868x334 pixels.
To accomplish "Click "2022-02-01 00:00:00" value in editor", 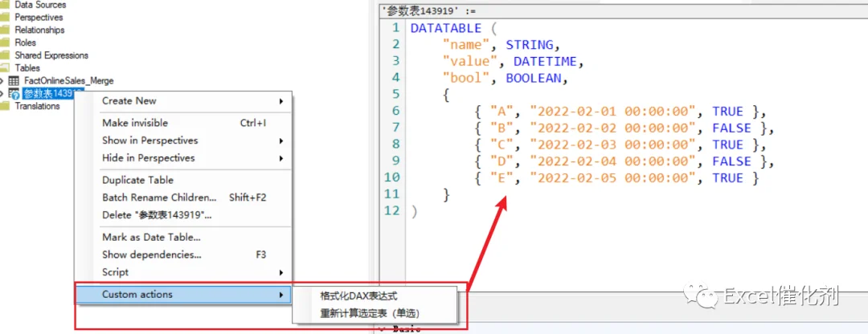I will 612,111.
